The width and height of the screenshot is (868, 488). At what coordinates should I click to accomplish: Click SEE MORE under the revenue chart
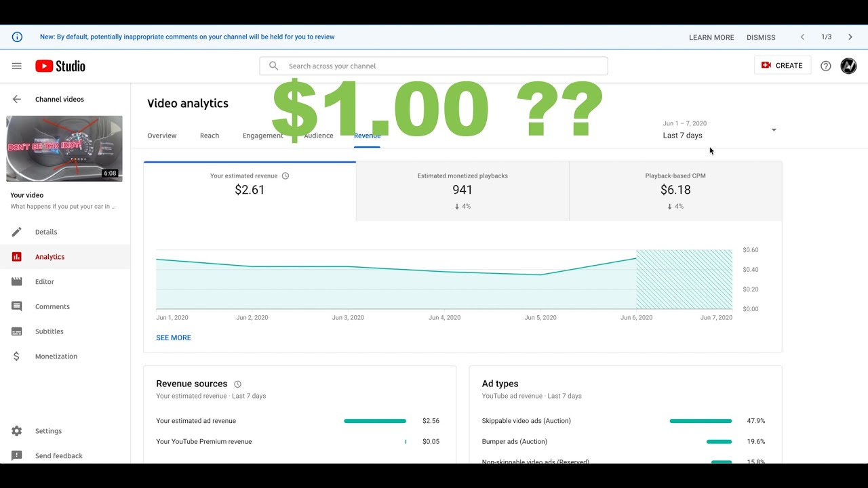[x=174, y=338]
